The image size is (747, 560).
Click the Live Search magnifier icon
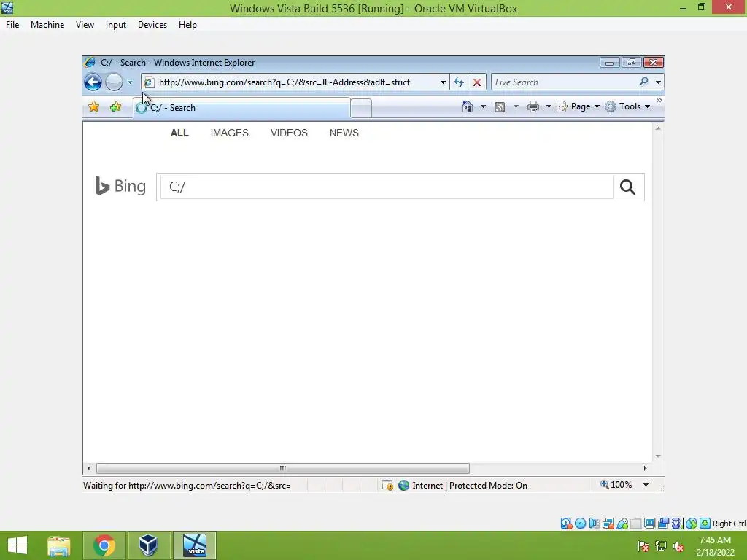643,82
